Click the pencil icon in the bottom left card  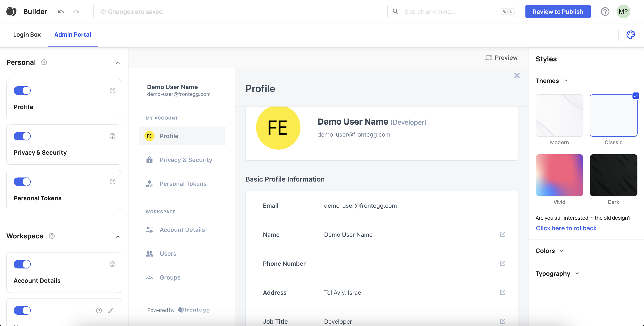(x=110, y=310)
